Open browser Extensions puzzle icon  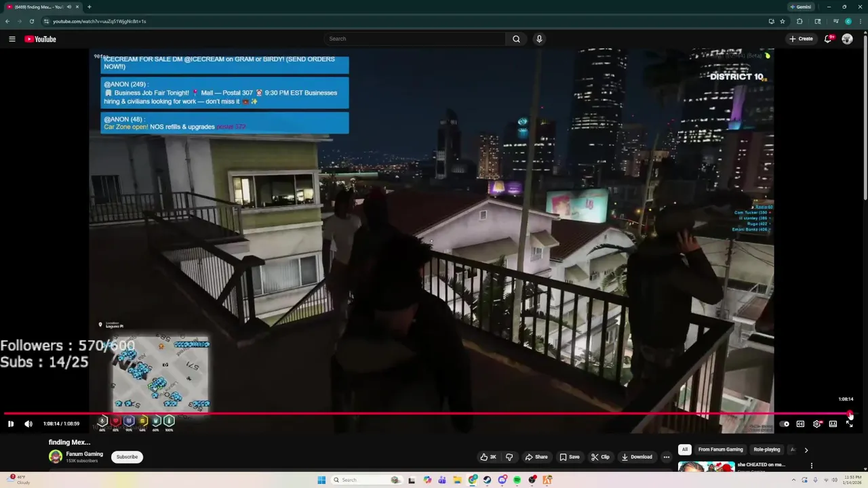click(800, 21)
